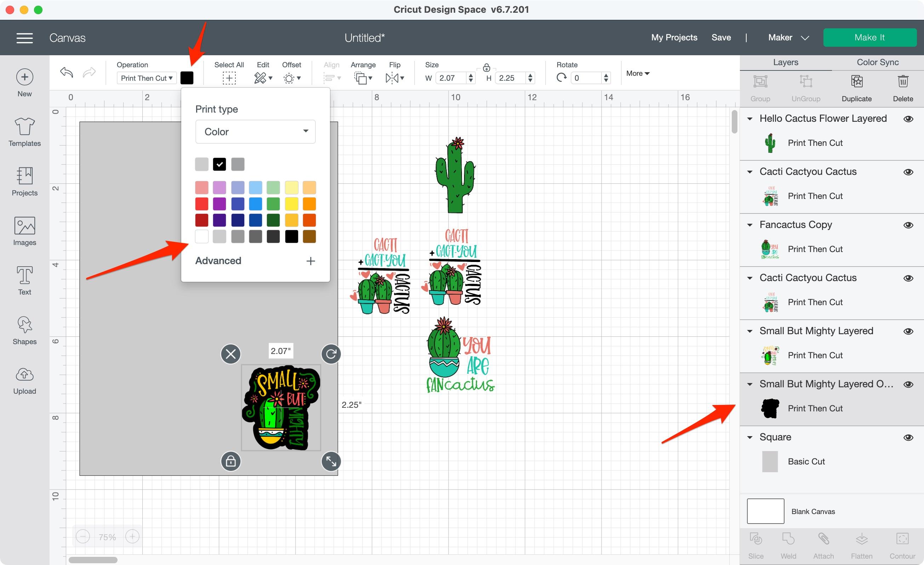This screenshot has height=565, width=924.
Task: Click the Select All icon
Action: 229,78
